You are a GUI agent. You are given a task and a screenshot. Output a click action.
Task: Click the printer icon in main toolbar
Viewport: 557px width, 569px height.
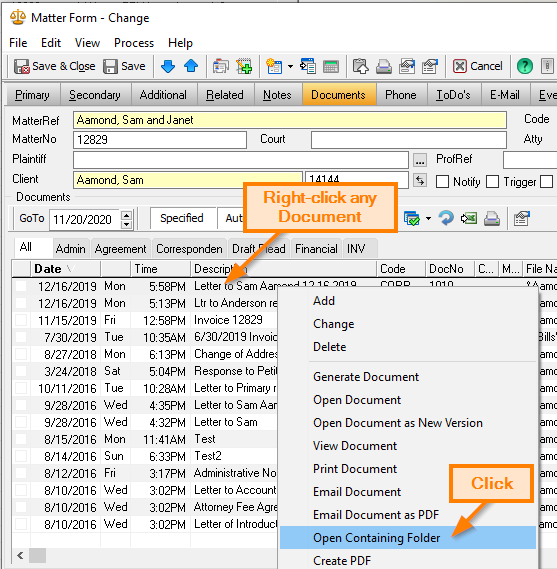point(384,66)
